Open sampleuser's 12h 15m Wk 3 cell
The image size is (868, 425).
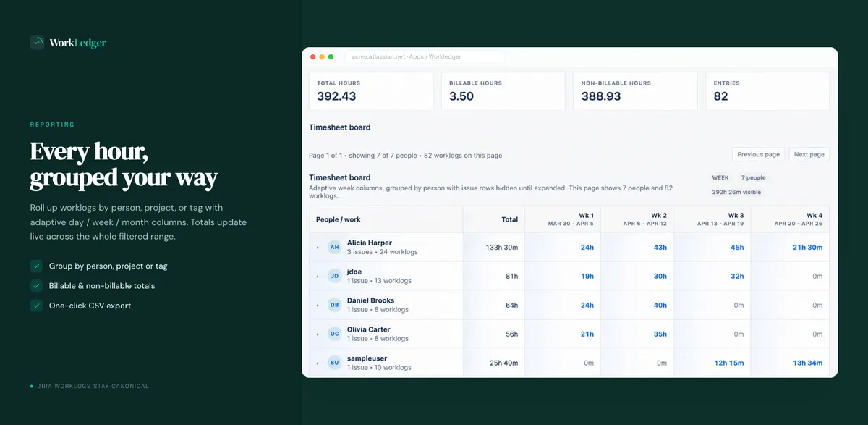pos(713,363)
